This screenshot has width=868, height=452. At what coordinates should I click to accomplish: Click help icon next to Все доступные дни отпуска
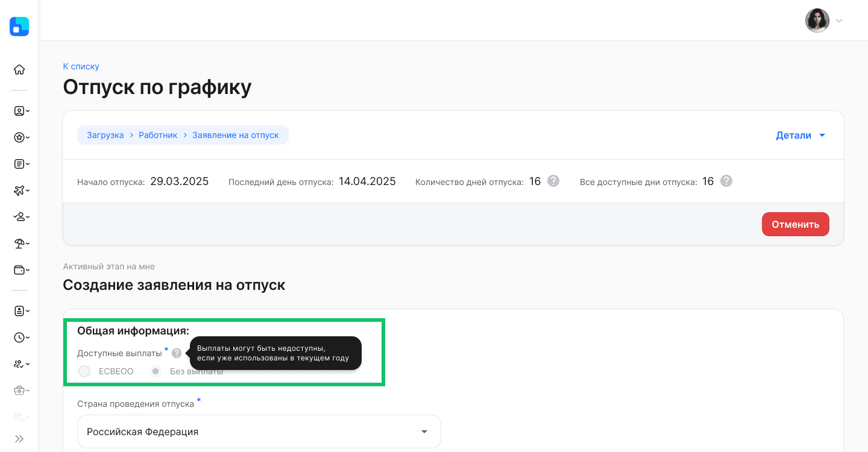[726, 181]
